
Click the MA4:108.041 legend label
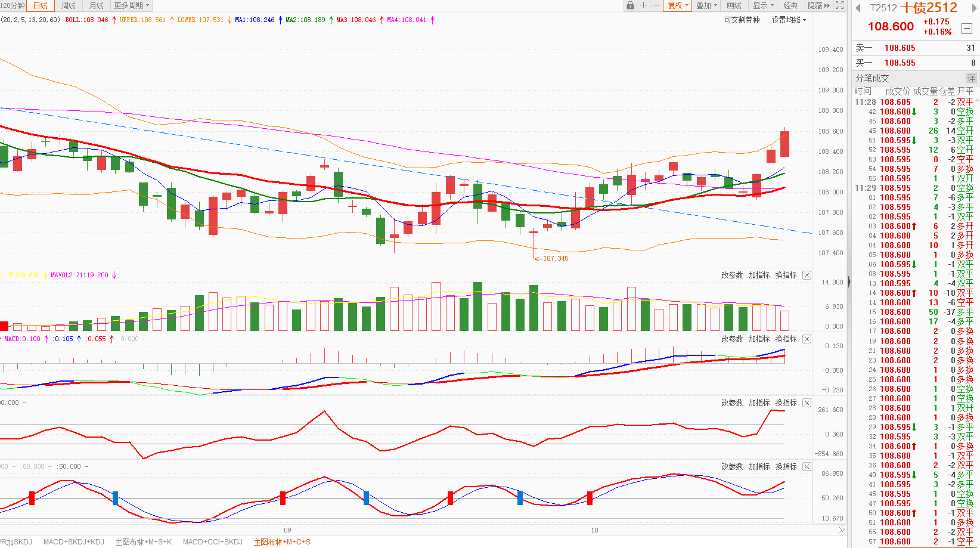pos(407,20)
